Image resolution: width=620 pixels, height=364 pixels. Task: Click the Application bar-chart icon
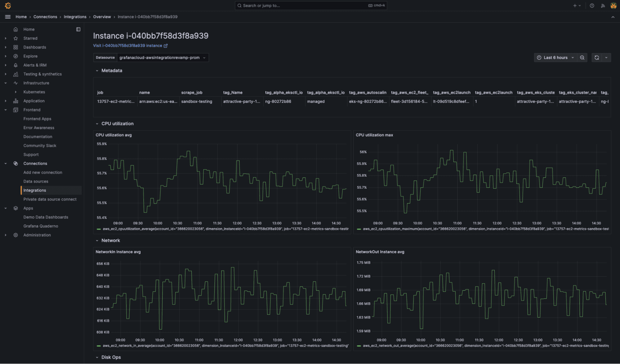(x=16, y=101)
